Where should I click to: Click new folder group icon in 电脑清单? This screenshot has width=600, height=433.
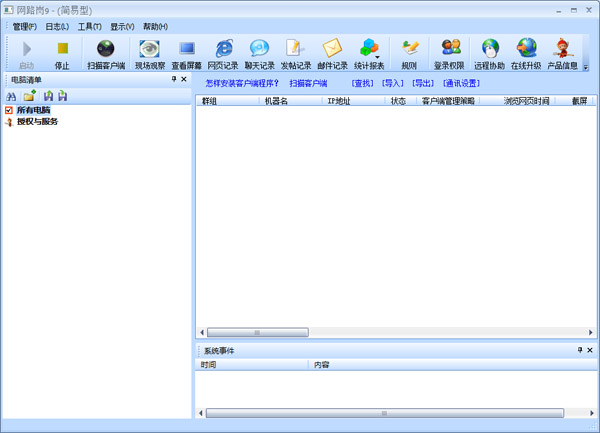29,96
